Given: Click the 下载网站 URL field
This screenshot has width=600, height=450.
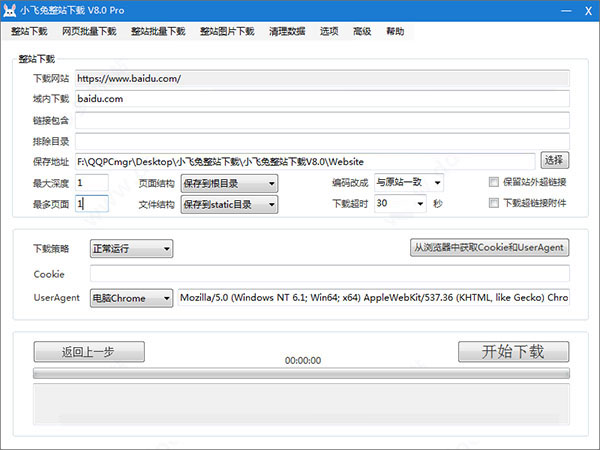Looking at the screenshot, I should (322, 78).
